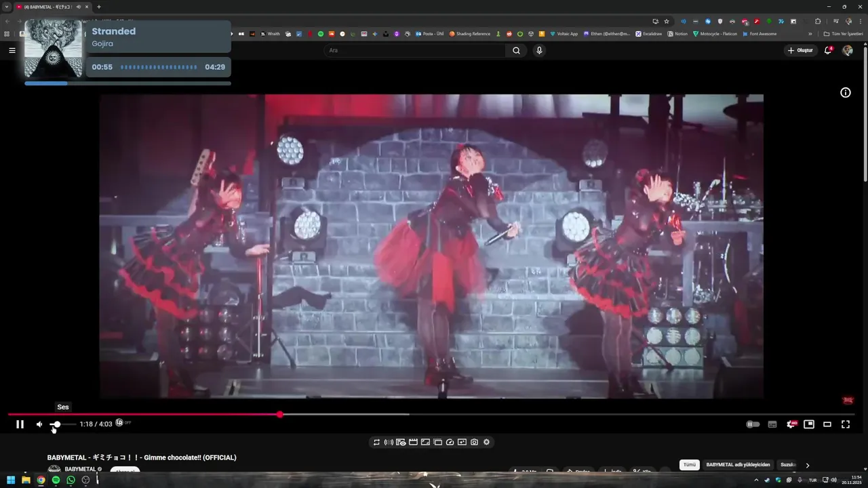
Task: Click the video progress bar scrubber
Action: 279,414
